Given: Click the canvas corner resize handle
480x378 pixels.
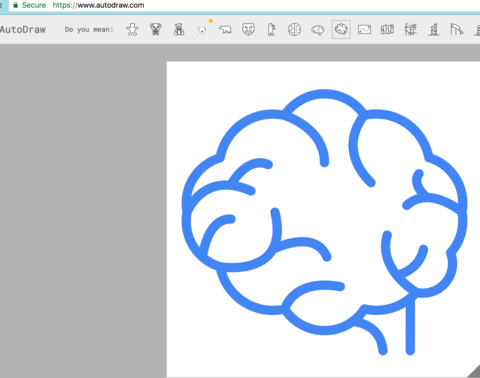Looking at the screenshot, I should click(x=473, y=371).
